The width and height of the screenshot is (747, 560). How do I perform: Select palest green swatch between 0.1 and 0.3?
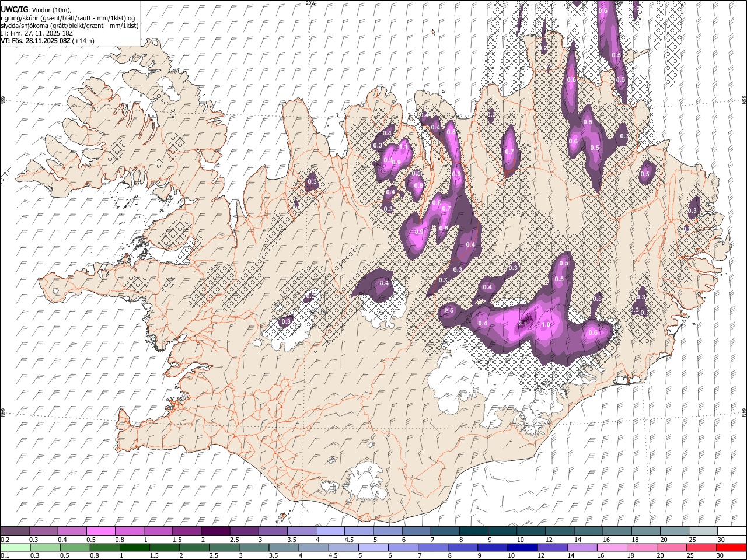point(15,548)
